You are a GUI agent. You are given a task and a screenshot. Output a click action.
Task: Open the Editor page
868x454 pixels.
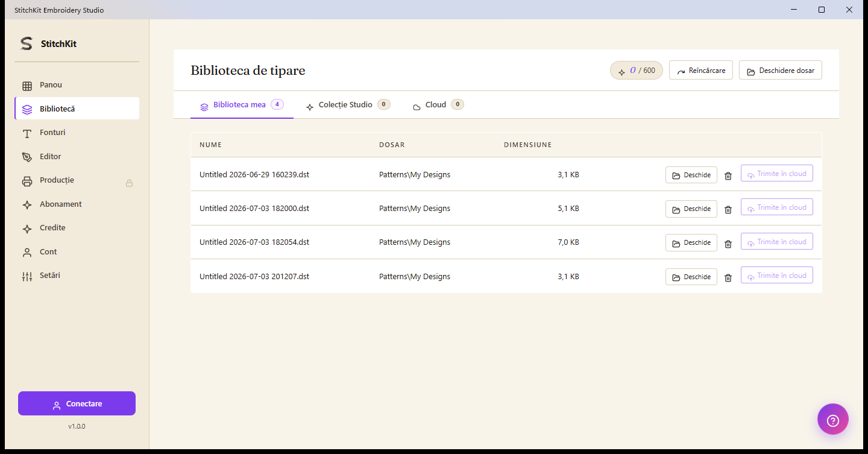[77, 157]
